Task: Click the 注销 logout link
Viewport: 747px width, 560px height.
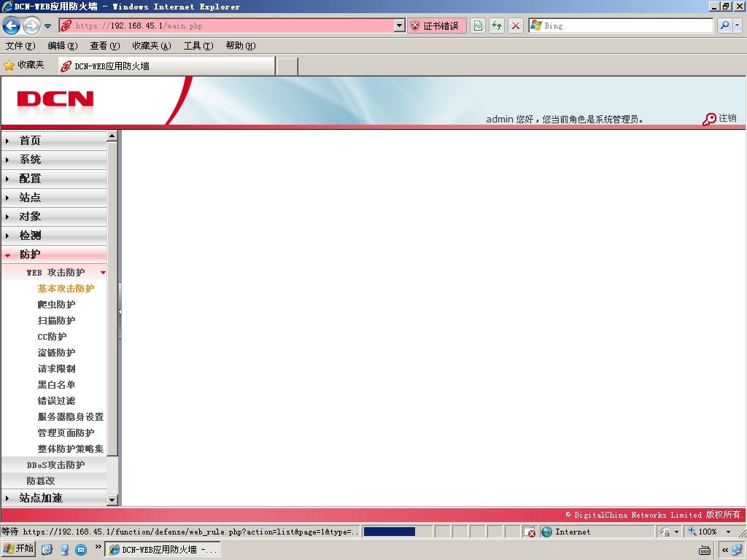Action: click(727, 118)
